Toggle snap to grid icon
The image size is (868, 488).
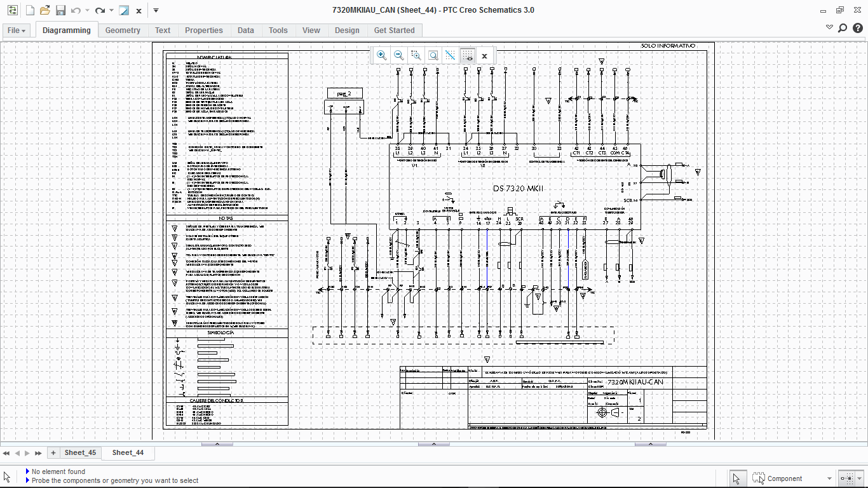point(450,55)
